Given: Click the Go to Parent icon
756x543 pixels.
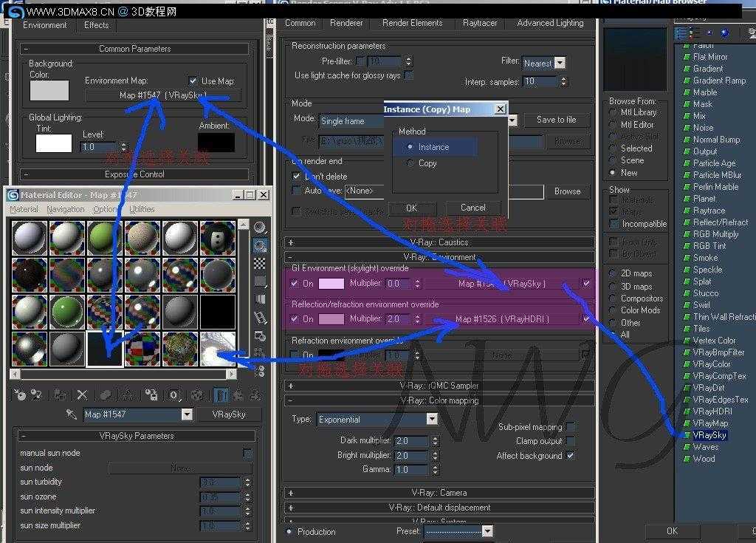Looking at the screenshot, I should (x=238, y=395).
